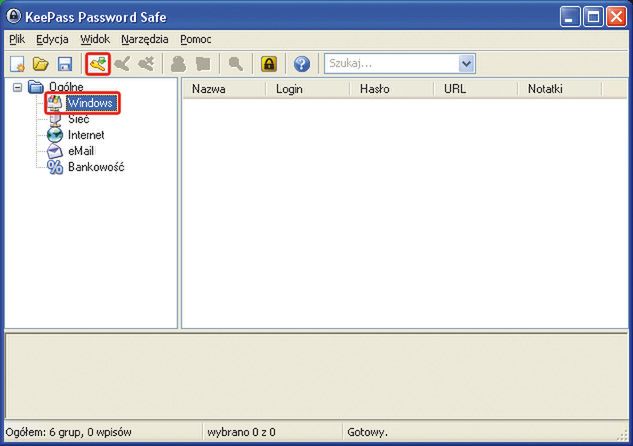Select the Sieć group label

[x=79, y=119]
